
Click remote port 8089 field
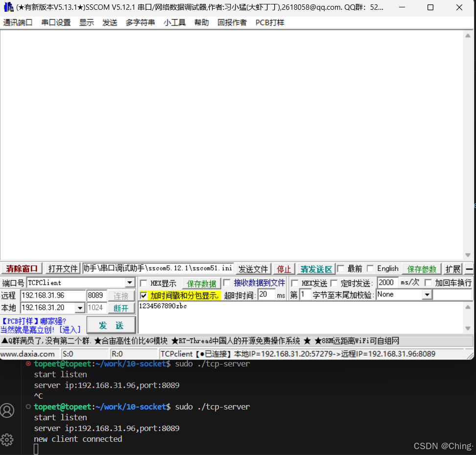[x=96, y=296]
